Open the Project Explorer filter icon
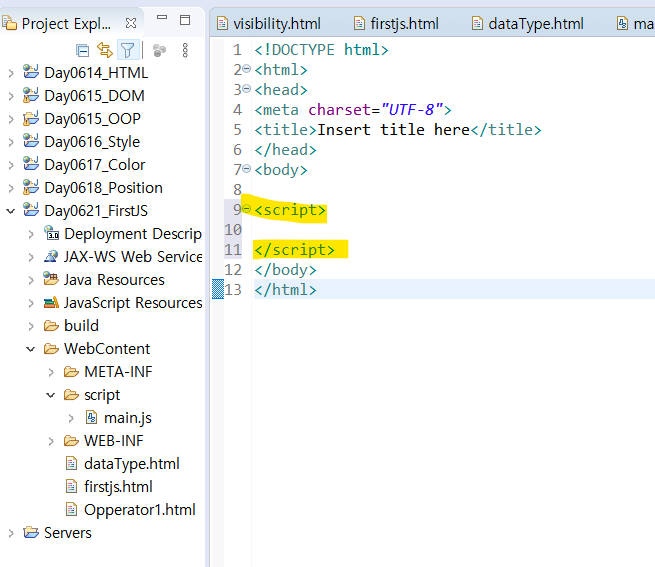 coord(127,51)
